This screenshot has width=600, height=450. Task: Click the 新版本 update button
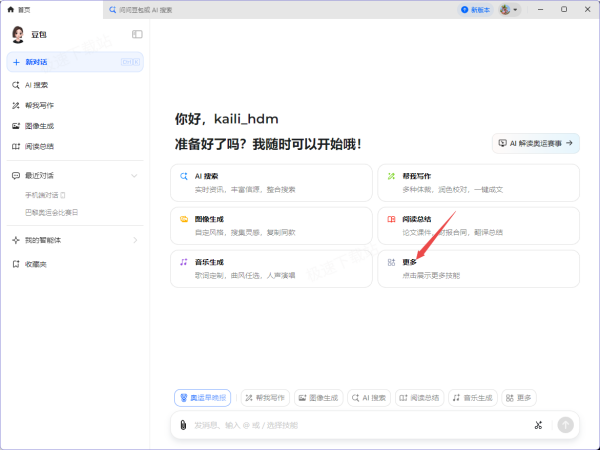[x=477, y=9]
